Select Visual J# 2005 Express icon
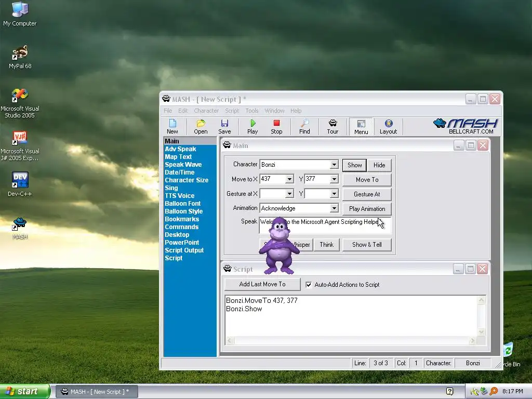 click(20, 146)
